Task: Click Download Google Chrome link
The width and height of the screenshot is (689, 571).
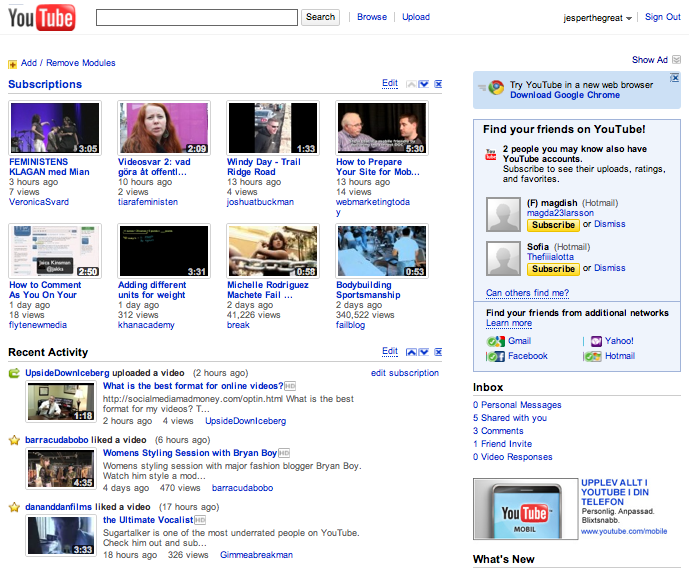Action: (x=565, y=95)
